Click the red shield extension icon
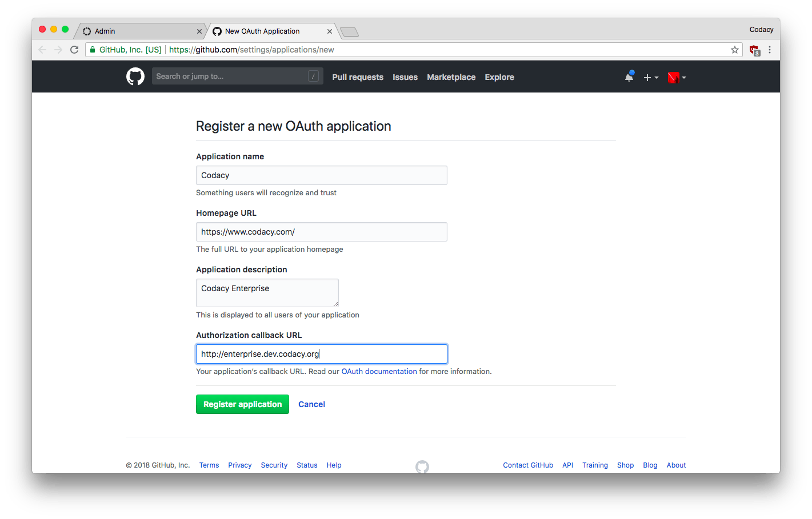The image size is (812, 519). pos(754,50)
